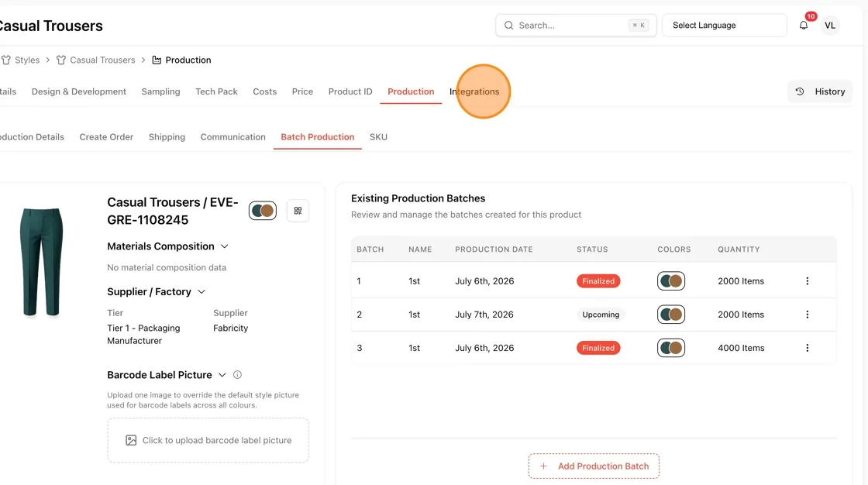
Task: Switch to the Design & Development tab
Action: (78, 92)
